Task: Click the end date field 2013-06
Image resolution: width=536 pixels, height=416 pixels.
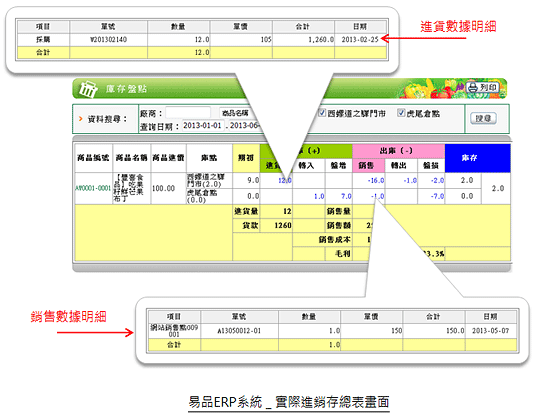Action: coord(244,125)
